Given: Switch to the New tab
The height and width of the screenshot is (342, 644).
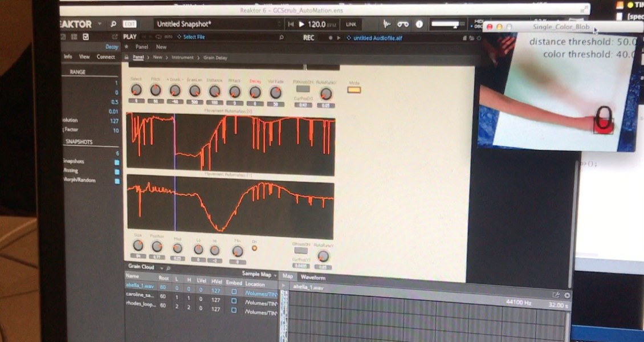Looking at the screenshot, I should pos(161,47).
